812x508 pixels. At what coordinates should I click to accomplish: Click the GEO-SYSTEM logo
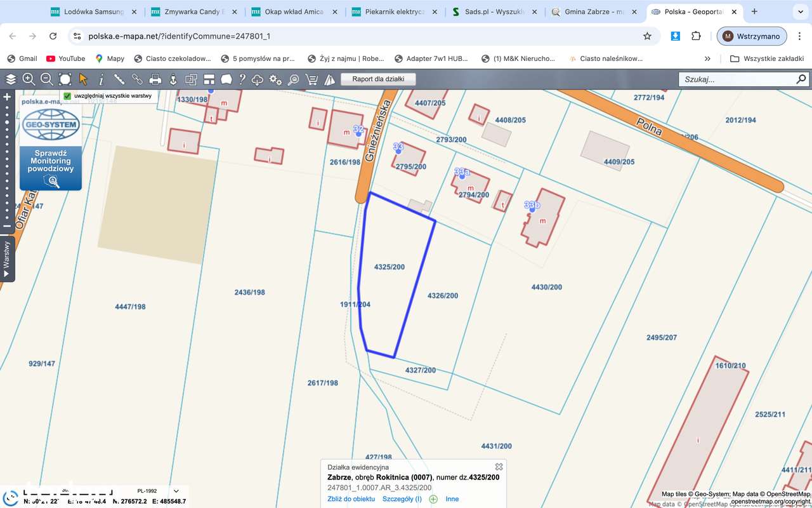click(x=51, y=124)
